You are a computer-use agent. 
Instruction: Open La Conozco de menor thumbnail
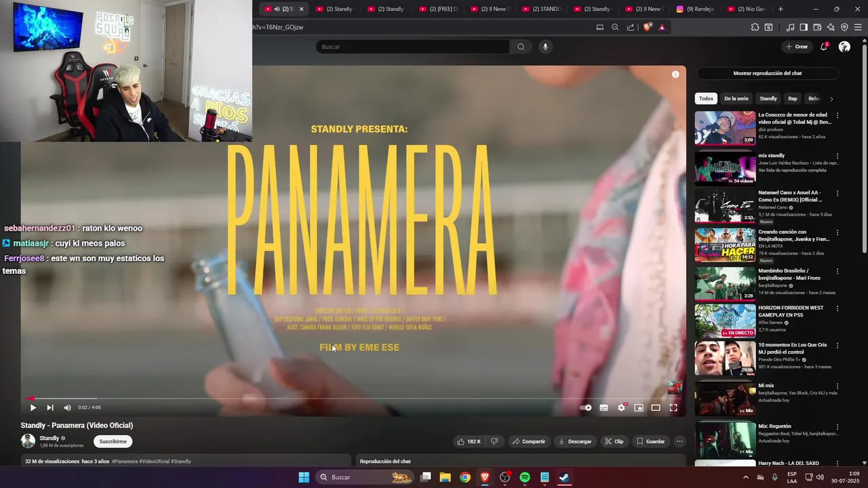point(725,128)
